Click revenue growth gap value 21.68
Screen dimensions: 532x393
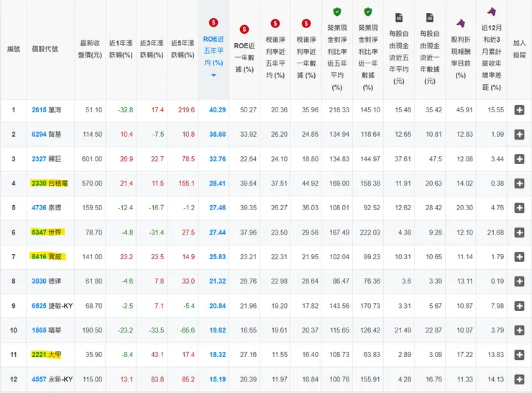click(x=496, y=232)
